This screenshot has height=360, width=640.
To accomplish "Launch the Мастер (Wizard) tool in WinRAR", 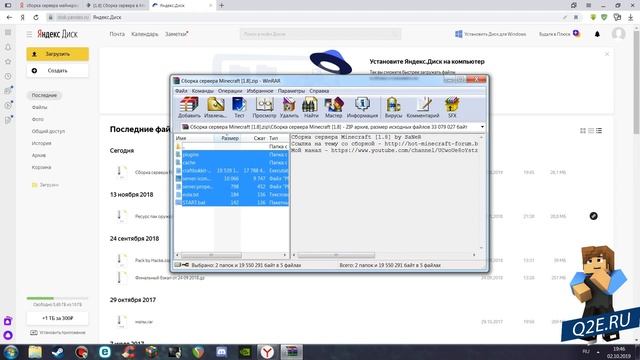I will [x=333, y=108].
